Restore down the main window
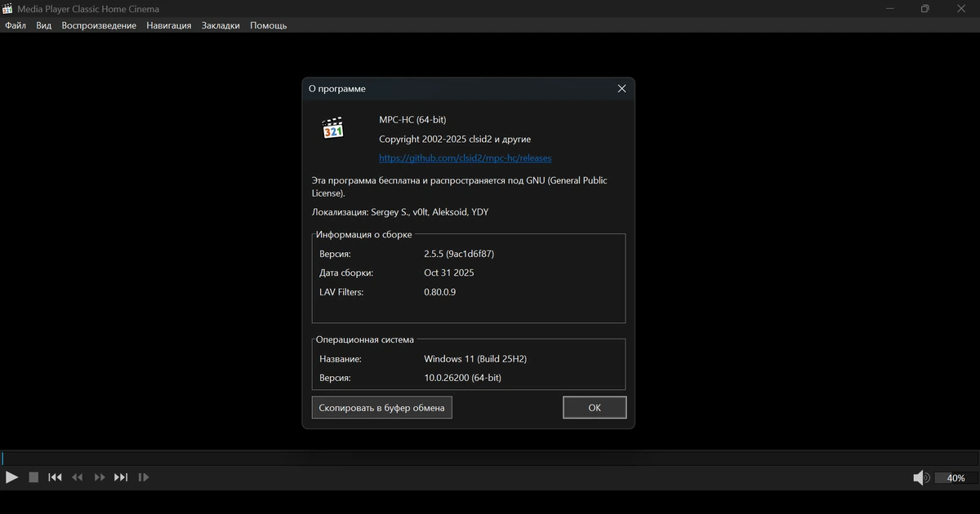This screenshot has width=980, height=514. 925,9
